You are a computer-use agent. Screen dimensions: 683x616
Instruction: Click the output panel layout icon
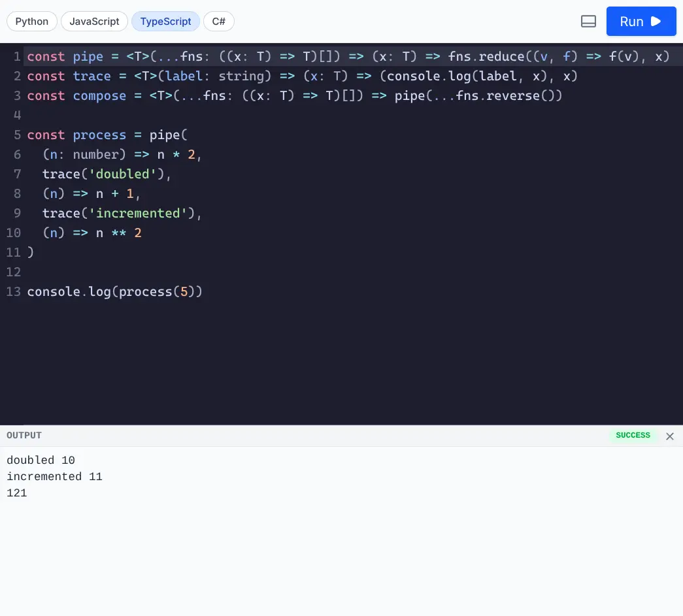click(x=588, y=21)
